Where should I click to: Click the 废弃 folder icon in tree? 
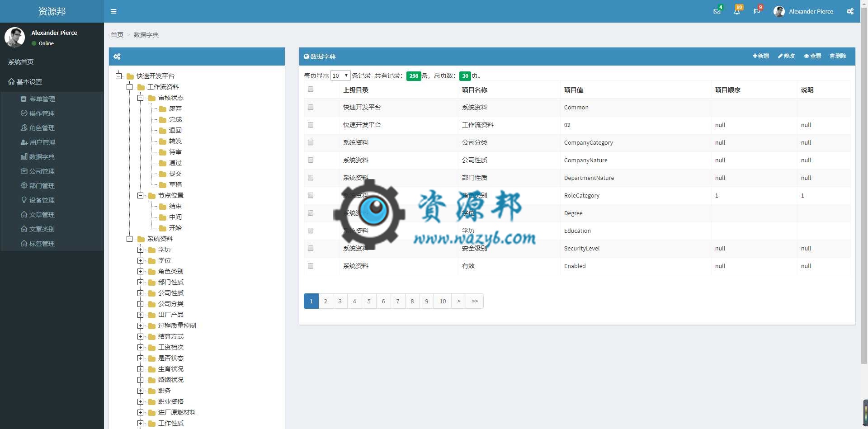coord(163,108)
